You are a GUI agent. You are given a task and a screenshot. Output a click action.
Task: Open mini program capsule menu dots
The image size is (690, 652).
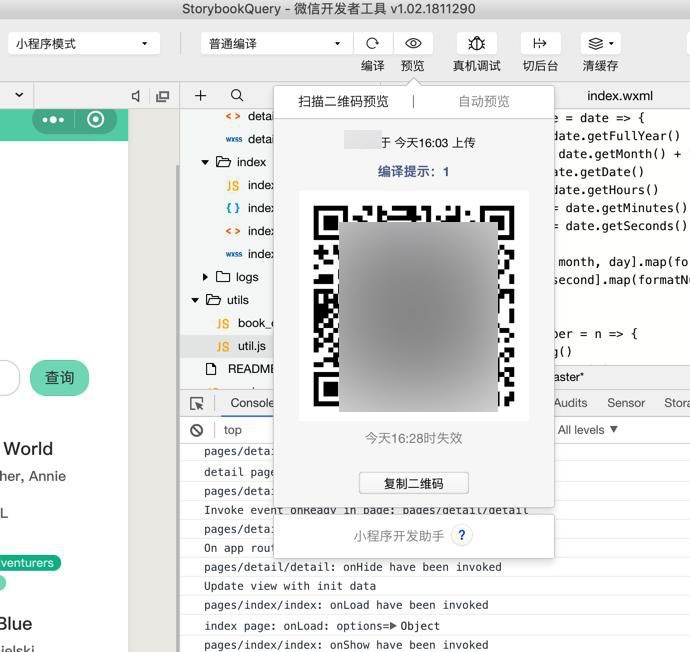(x=53, y=120)
